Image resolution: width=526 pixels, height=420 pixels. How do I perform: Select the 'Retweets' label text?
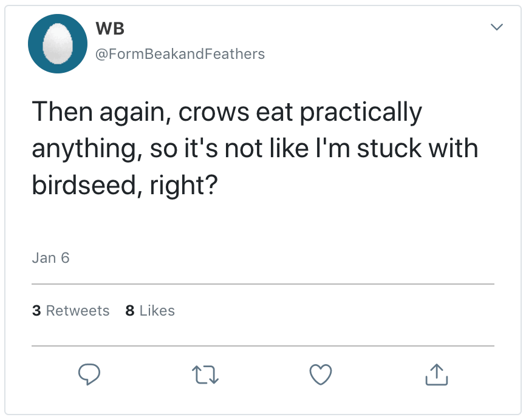(x=78, y=311)
